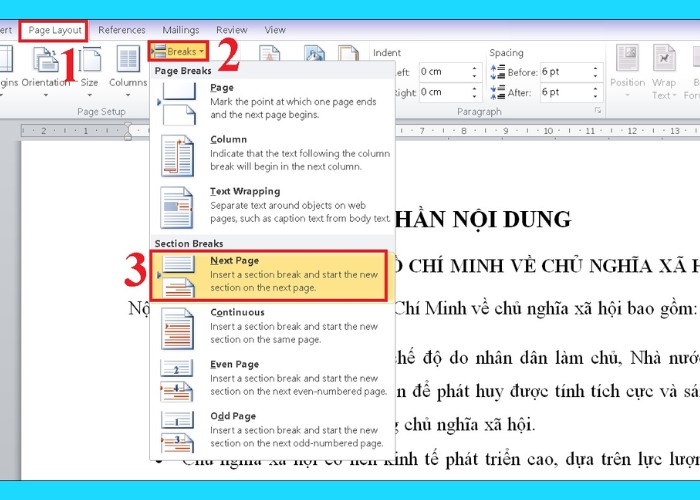Click the indent marker on ruler
Image resolution: width=700 pixels, height=500 pixels.
click(x=128, y=131)
